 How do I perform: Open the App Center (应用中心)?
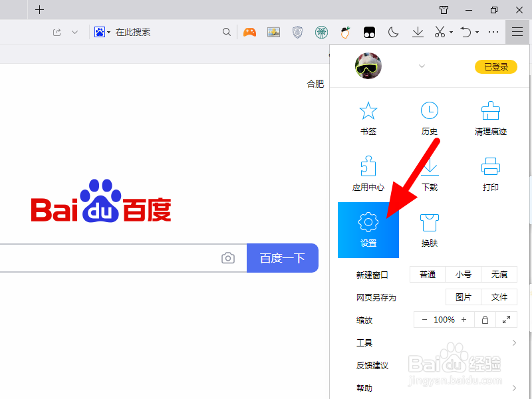point(368,174)
